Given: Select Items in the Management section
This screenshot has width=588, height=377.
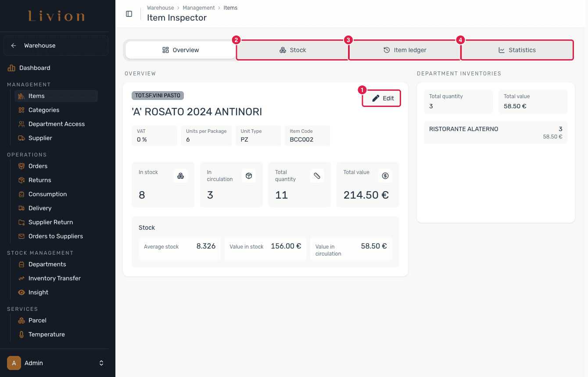Looking at the screenshot, I should pos(56,96).
